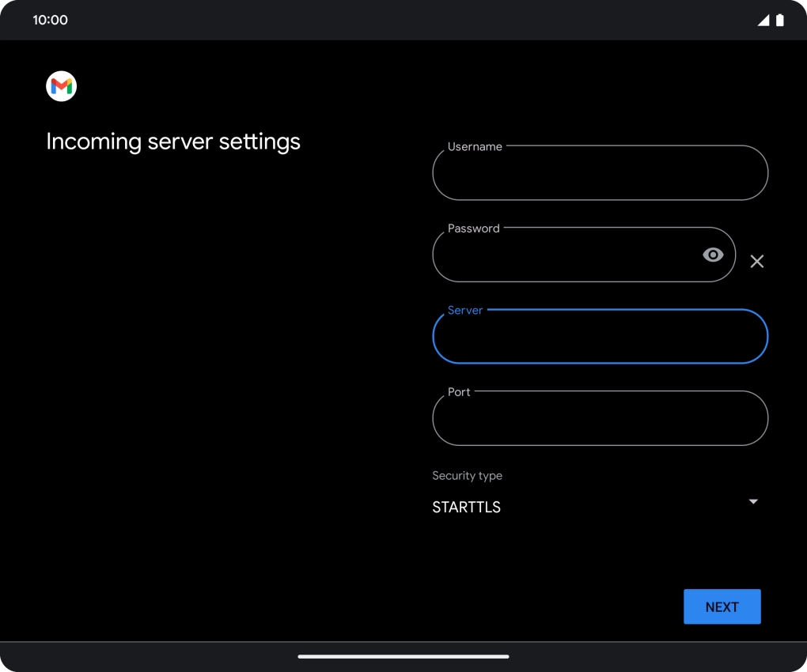The height and width of the screenshot is (672, 807).
Task: Click the Incoming server settings heading
Action: [173, 142]
